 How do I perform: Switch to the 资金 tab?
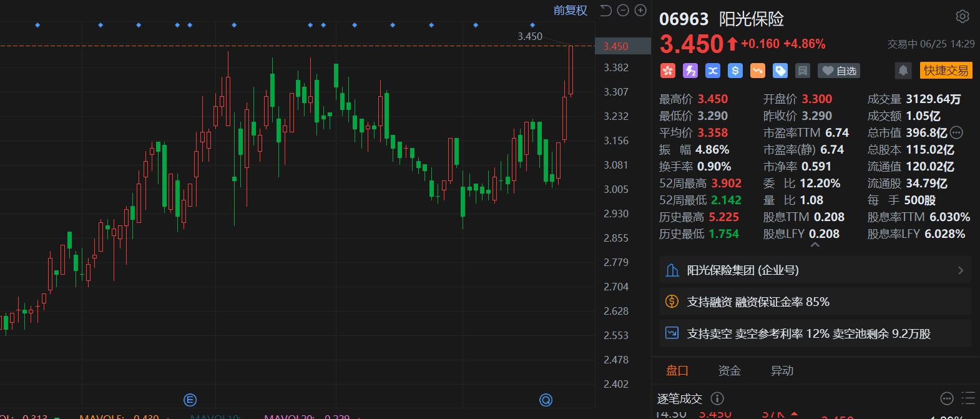[730, 370]
